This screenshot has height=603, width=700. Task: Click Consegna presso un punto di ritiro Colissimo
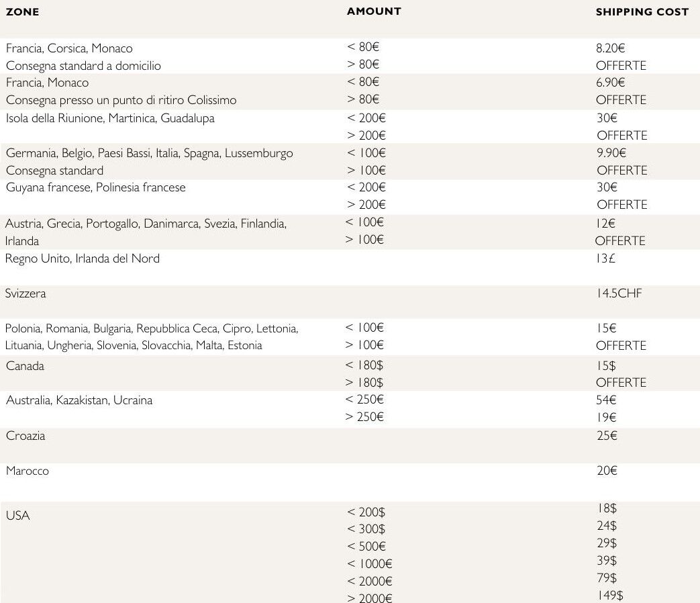tap(121, 100)
